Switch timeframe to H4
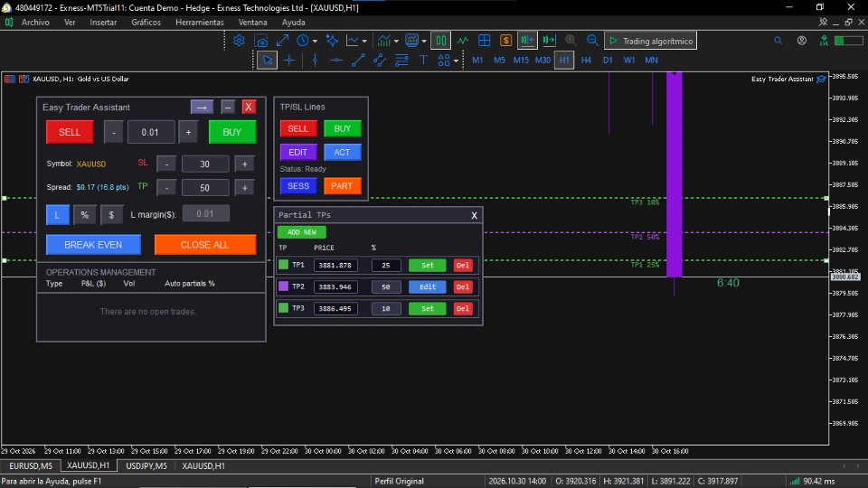868x488 pixels. pos(586,61)
